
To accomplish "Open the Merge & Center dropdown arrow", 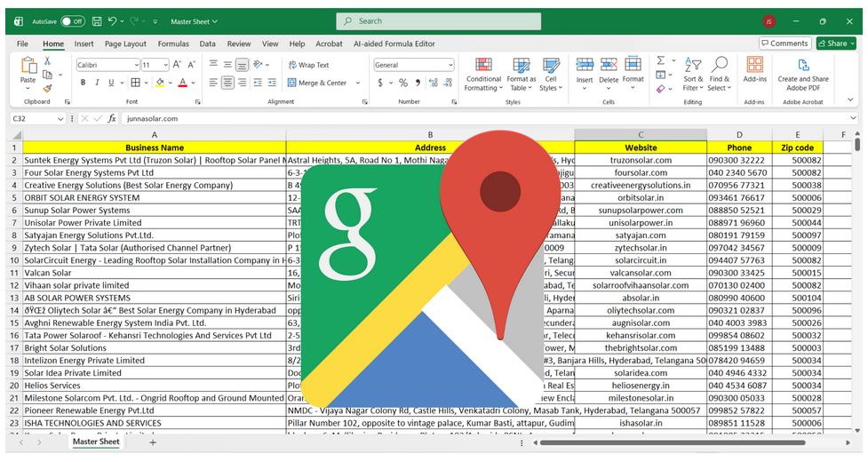I will [358, 83].
